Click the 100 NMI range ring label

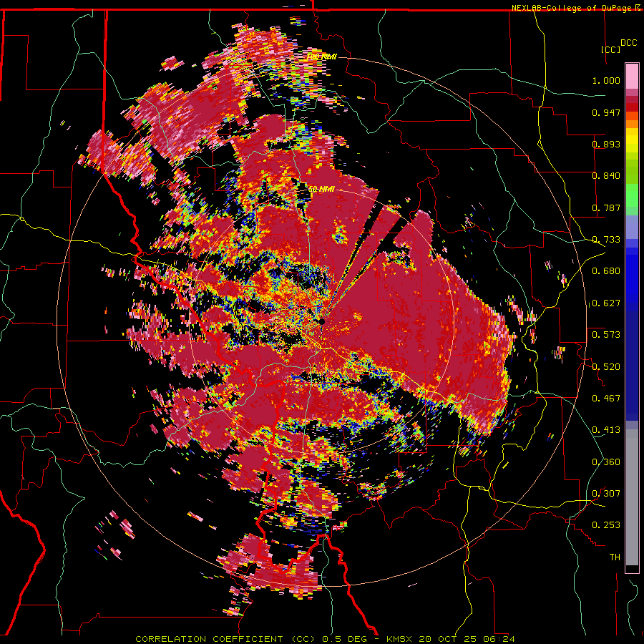(x=321, y=57)
